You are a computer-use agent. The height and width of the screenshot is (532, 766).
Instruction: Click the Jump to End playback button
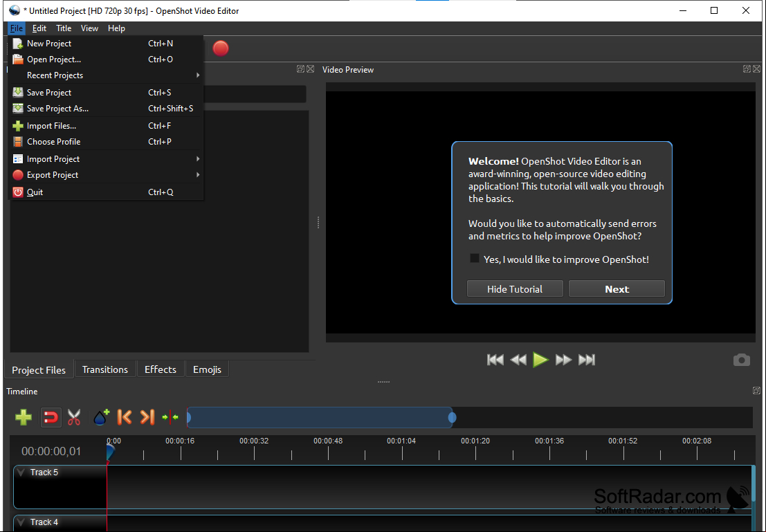pos(587,360)
